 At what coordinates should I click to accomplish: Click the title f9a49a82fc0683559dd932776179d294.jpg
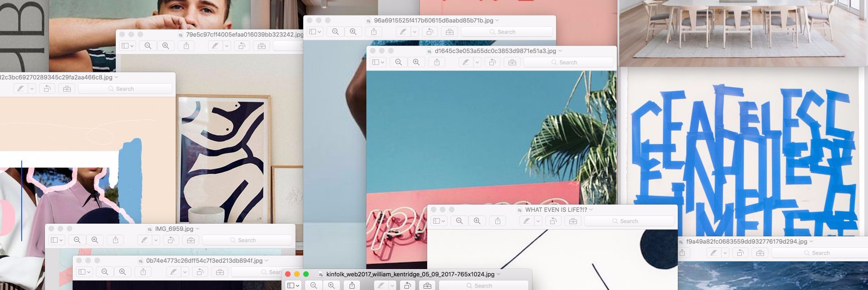[747, 241]
